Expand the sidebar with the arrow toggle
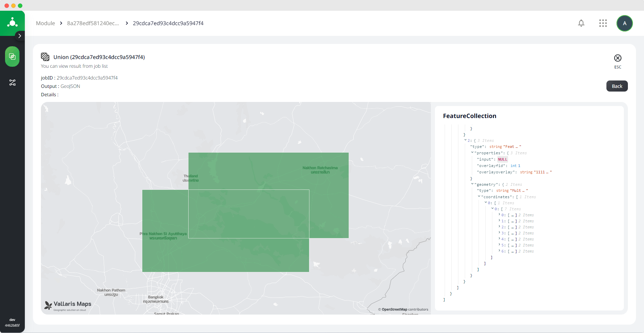The height and width of the screenshot is (333, 644). [20, 36]
